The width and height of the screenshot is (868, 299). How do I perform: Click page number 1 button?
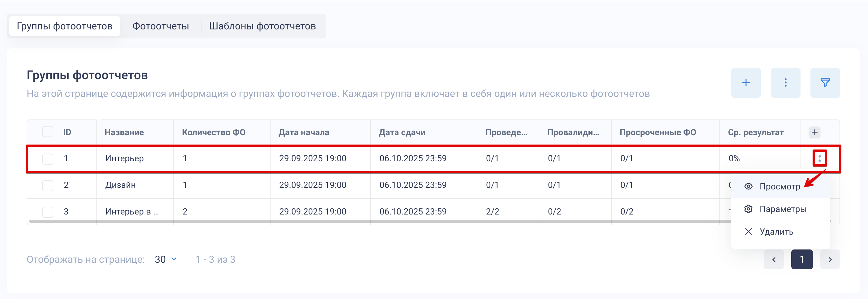click(x=802, y=259)
